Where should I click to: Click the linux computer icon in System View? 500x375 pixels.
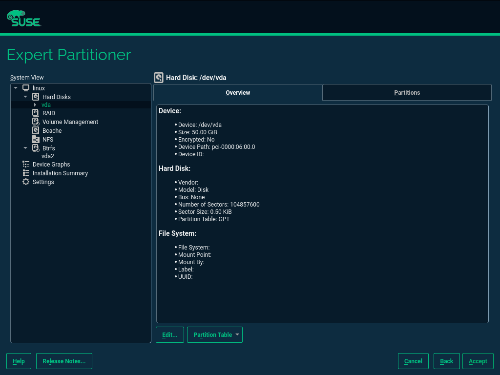(x=26, y=88)
